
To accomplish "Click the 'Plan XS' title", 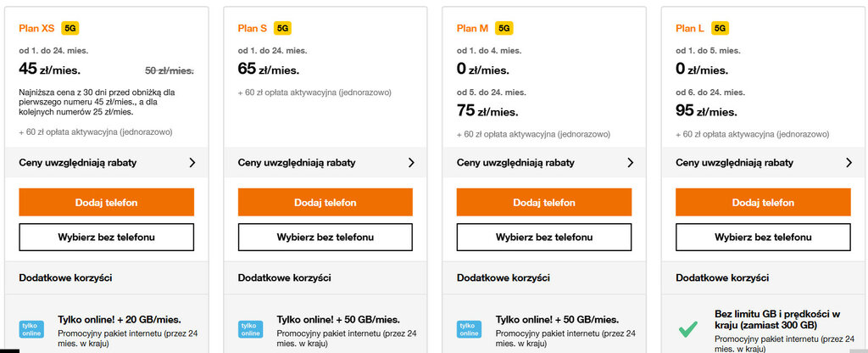I will (x=36, y=28).
